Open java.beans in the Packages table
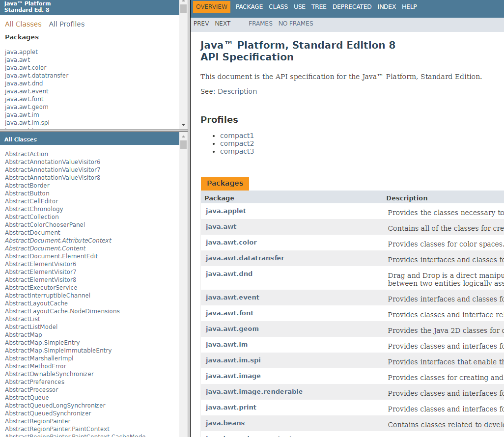This screenshot has width=504, height=437. (x=225, y=424)
